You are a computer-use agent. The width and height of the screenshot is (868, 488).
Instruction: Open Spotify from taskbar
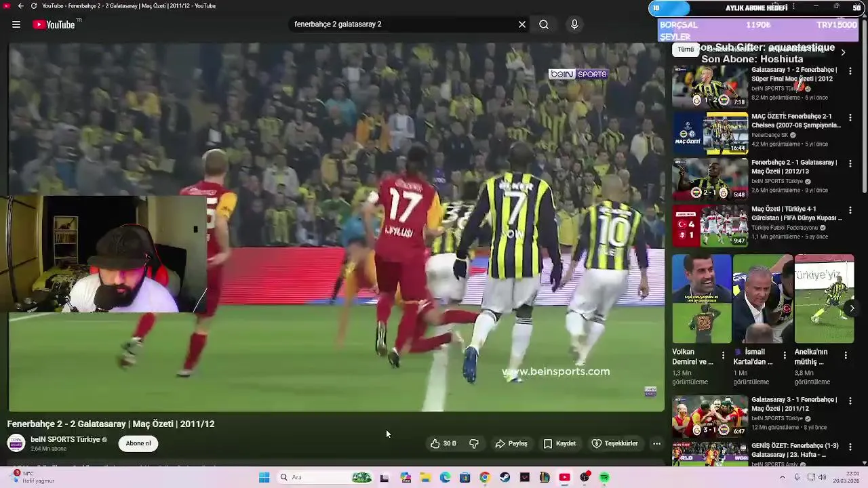pos(604,477)
